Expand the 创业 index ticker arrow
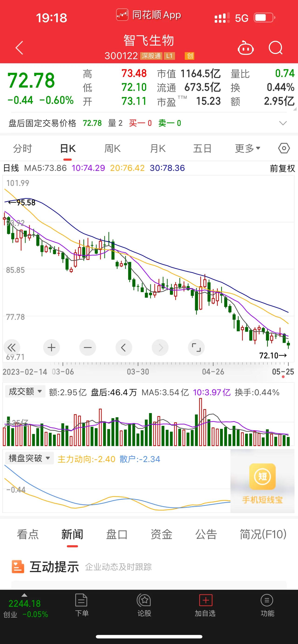298x644 pixels. click(24, 595)
